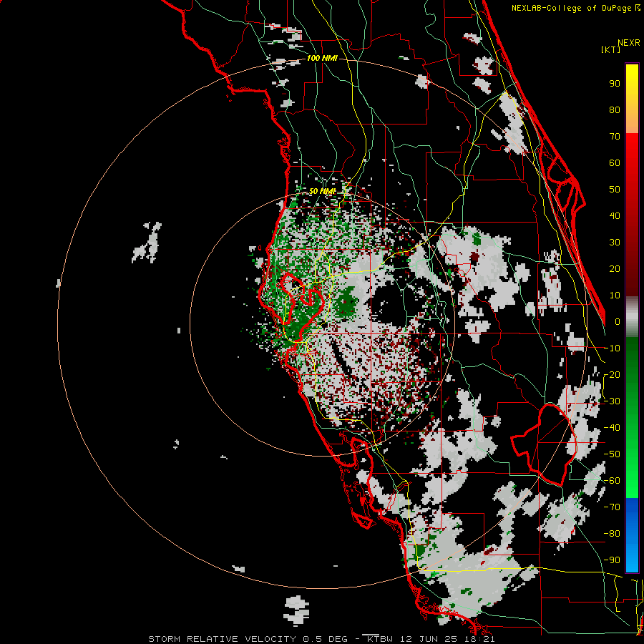Click the 60 knot scale label

pos(615,163)
